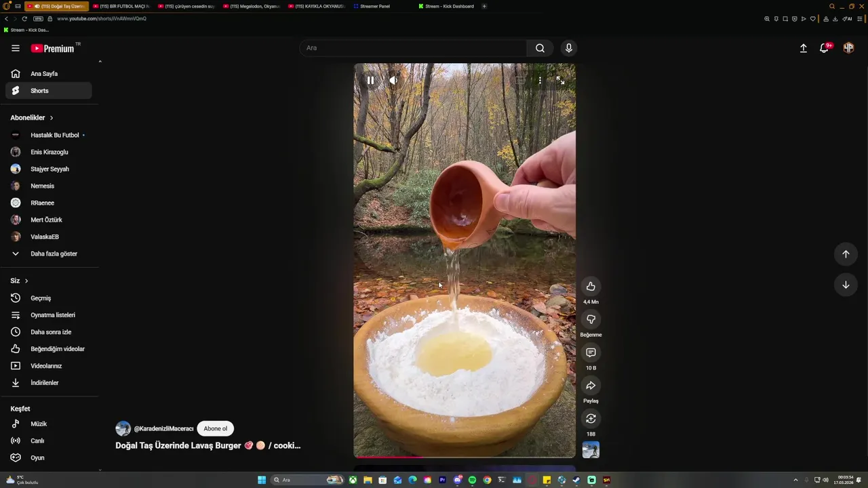
Task: Select Shorts in sidebar
Action: point(49,91)
